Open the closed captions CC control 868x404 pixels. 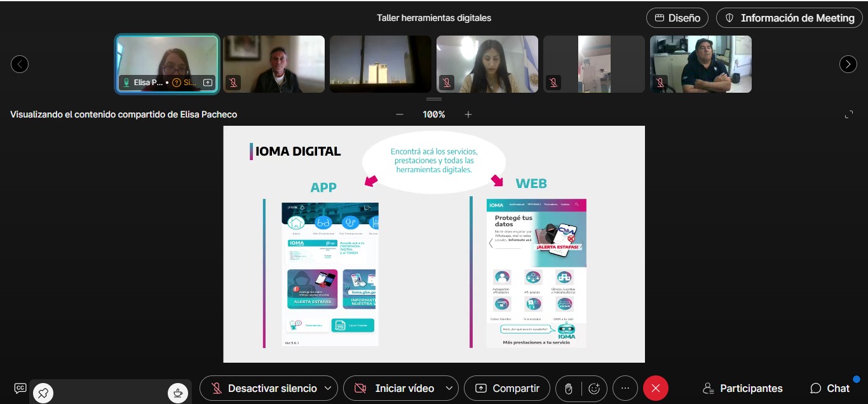click(x=20, y=388)
